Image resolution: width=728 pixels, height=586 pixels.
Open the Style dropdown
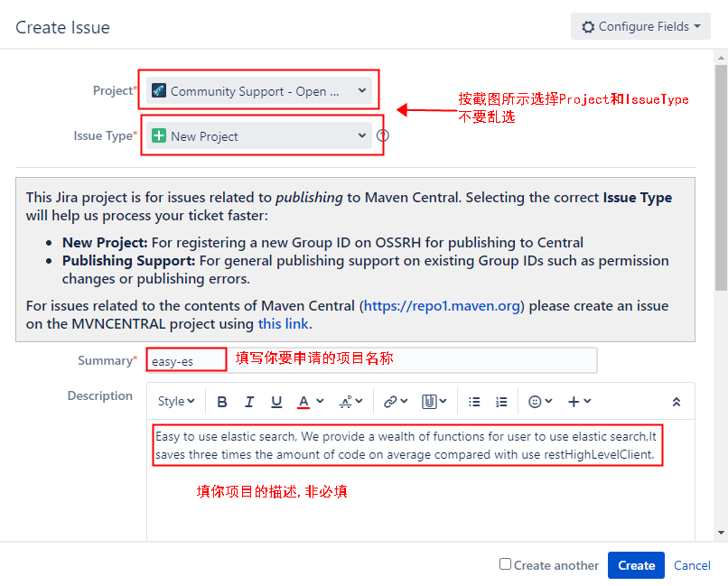176,401
